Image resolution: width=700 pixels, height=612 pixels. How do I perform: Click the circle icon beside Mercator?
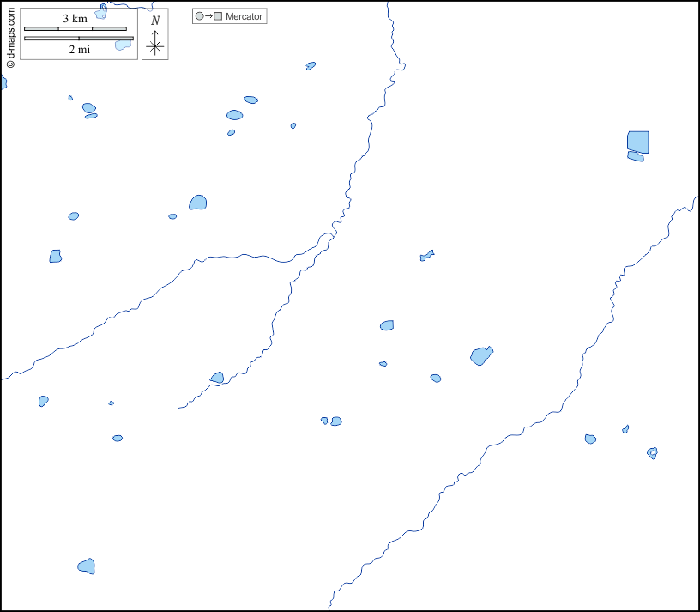(x=200, y=16)
